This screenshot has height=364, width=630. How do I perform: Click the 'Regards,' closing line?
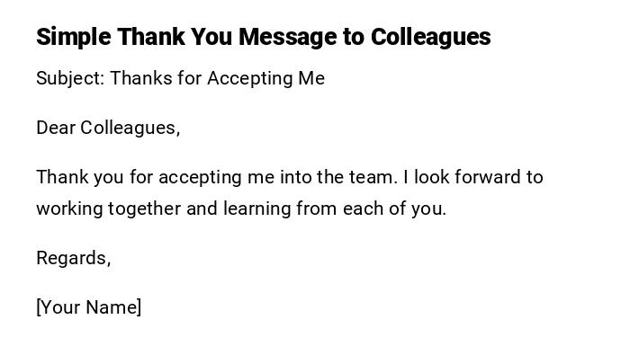73,258
